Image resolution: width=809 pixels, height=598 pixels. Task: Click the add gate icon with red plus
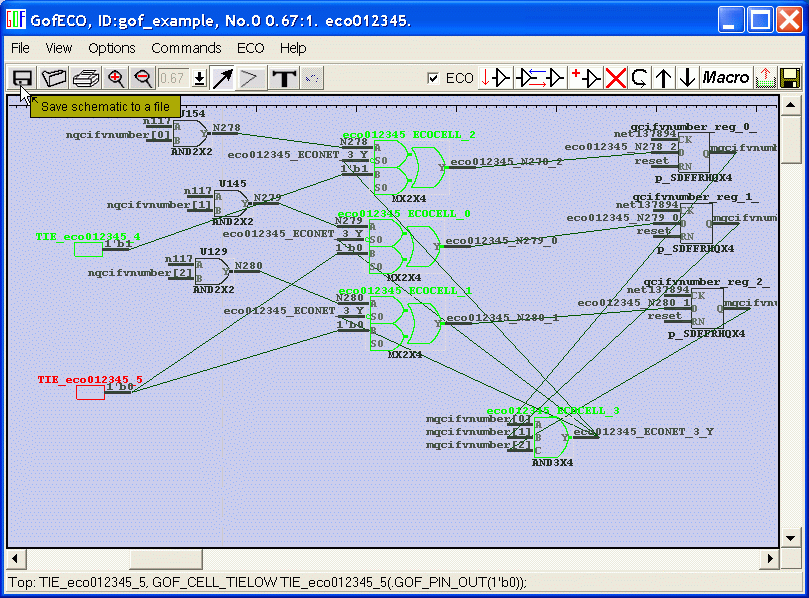[585, 78]
